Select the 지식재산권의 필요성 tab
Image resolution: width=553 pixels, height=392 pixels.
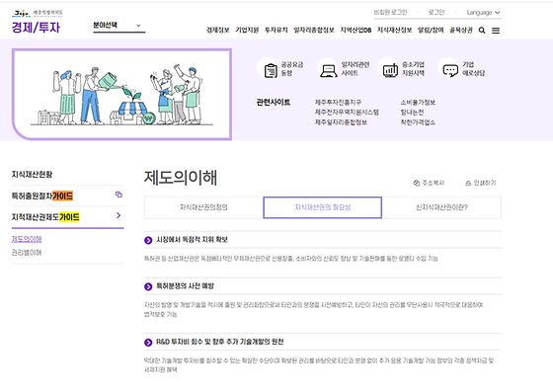pyautogui.click(x=322, y=207)
